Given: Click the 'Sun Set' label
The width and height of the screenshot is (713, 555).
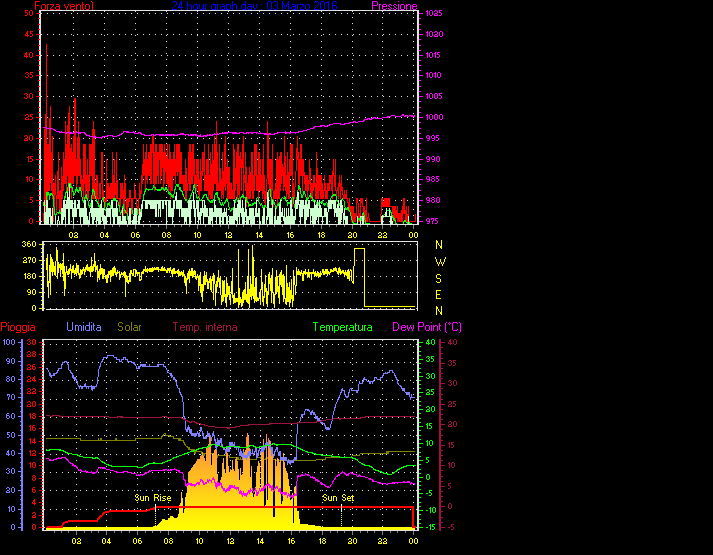Looking at the screenshot, I should (x=338, y=498).
